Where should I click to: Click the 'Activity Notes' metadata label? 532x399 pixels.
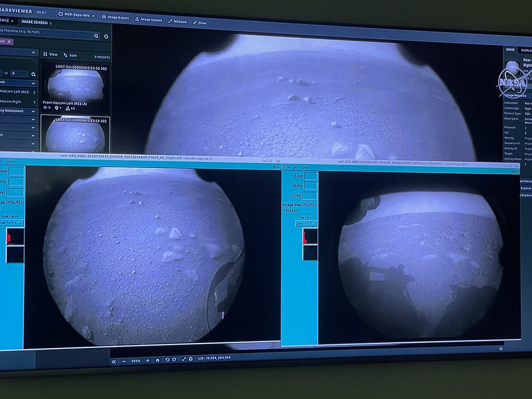point(513,159)
